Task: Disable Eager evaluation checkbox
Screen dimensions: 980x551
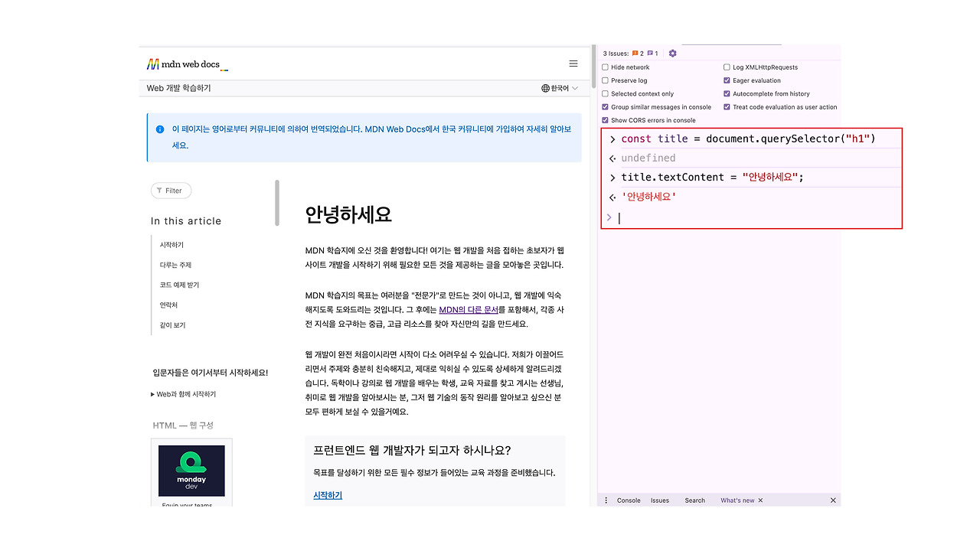Action: (727, 80)
